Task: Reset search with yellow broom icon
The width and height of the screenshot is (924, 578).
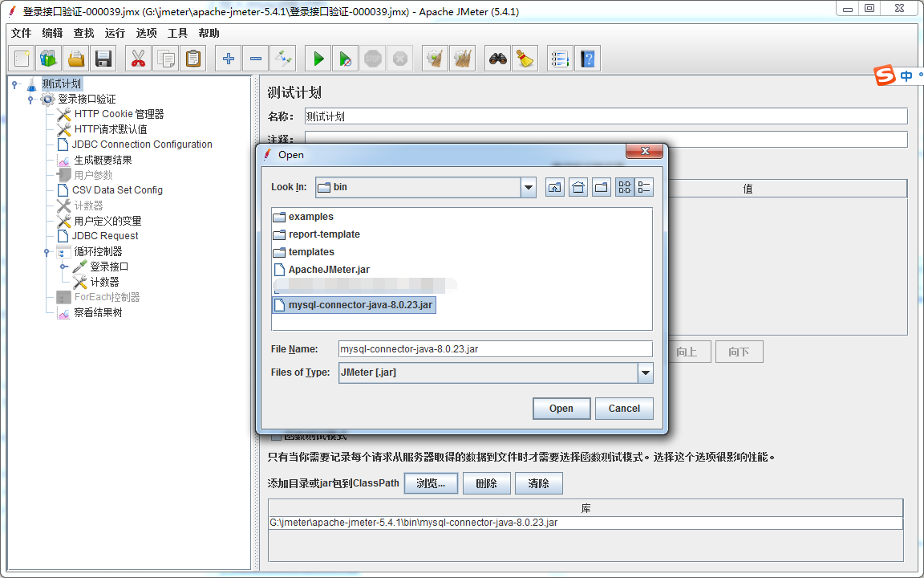Action: (x=525, y=59)
